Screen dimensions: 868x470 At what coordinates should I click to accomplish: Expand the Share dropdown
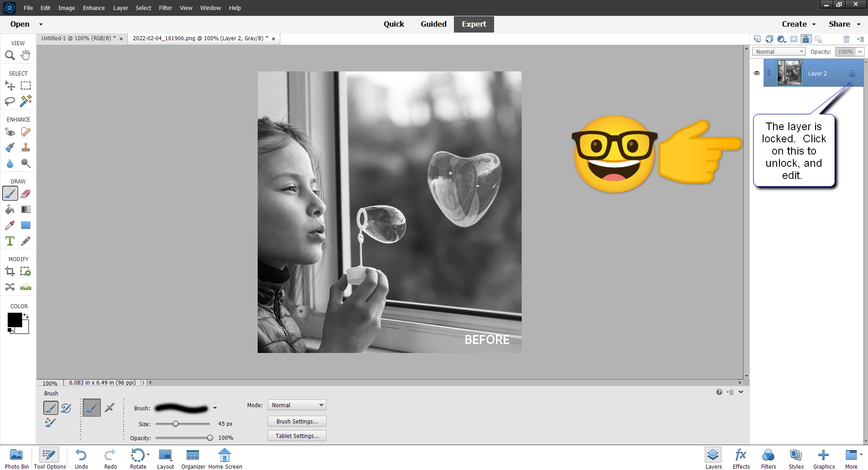844,24
